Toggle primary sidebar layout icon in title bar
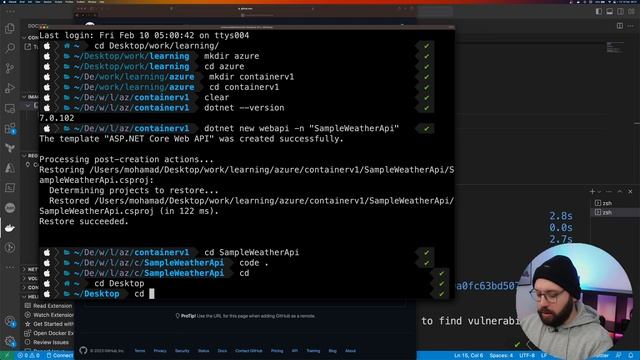This screenshot has width=640, height=360. point(598,11)
